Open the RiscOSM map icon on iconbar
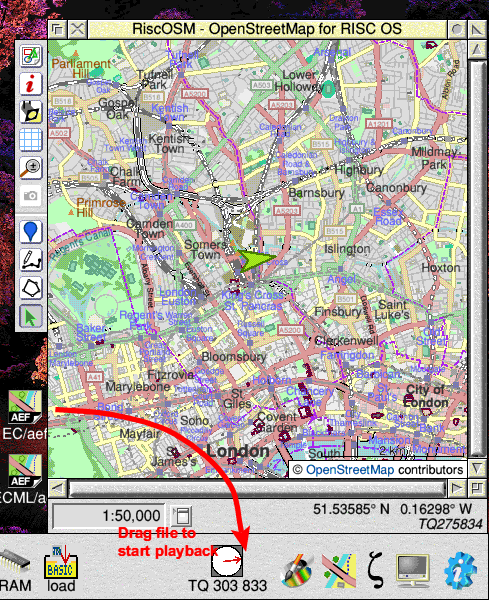This screenshot has height=600, width=490. click(339, 571)
